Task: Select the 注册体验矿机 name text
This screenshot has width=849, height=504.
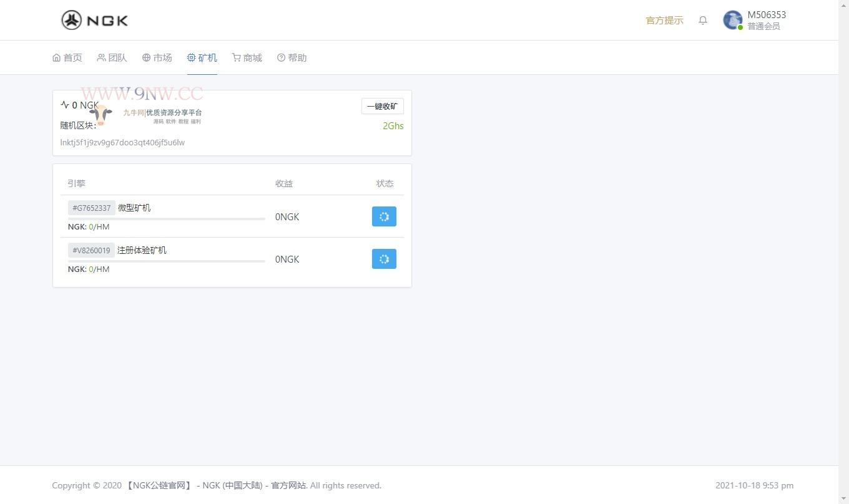Action: click(142, 250)
